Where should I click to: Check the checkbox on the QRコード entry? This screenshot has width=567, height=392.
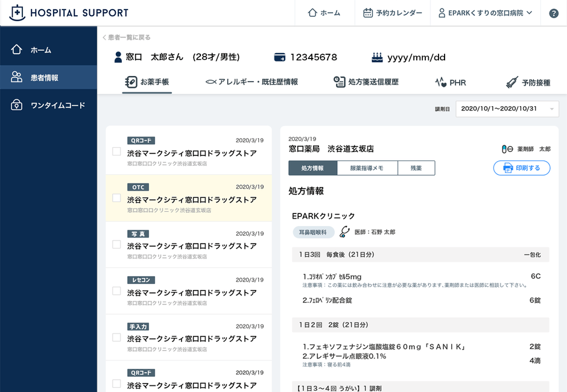[116, 152]
